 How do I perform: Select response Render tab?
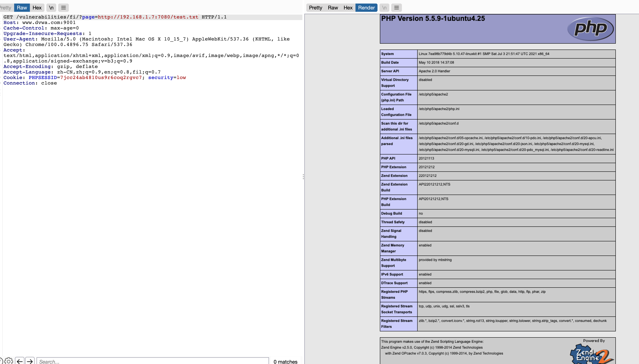pyautogui.click(x=366, y=8)
